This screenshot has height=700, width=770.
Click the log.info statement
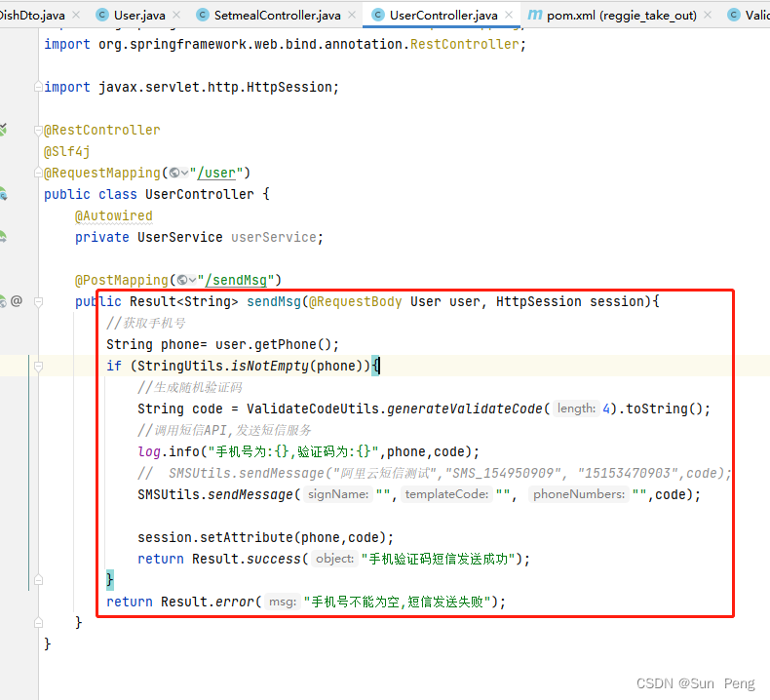[x=308, y=451]
